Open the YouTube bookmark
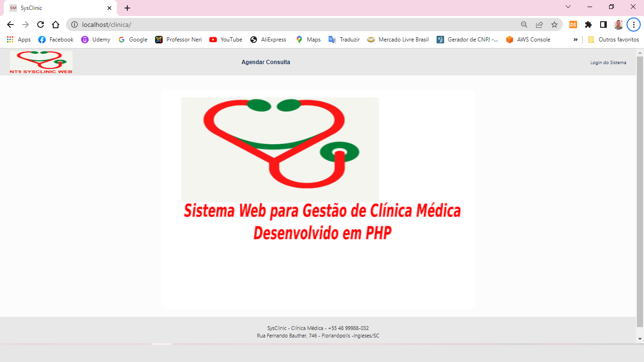 click(x=226, y=40)
